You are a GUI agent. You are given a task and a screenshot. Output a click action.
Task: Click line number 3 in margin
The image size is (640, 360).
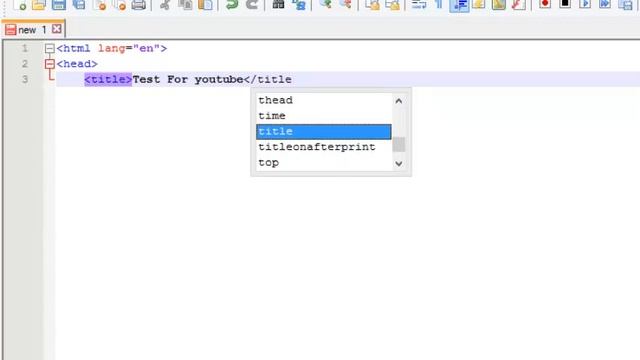(25, 79)
